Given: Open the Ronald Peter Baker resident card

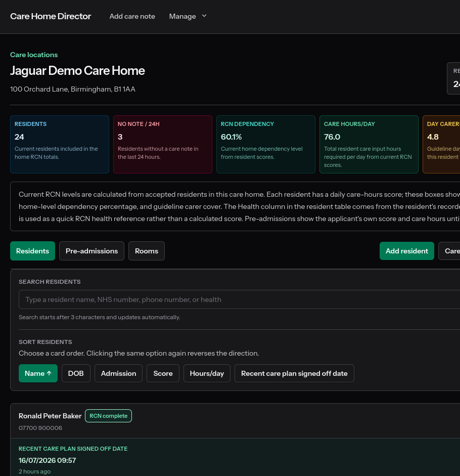Looking at the screenshot, I should tap(50, 416).
